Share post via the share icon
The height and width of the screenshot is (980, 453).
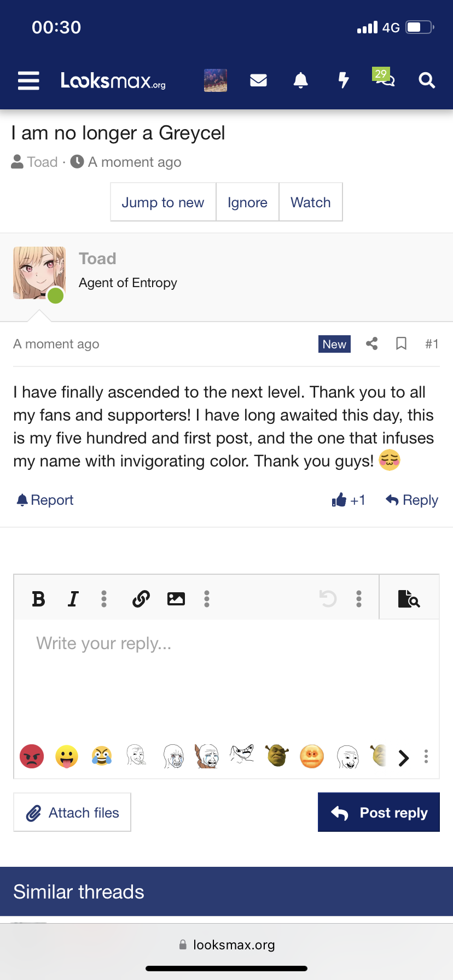(x=372, y=344)
